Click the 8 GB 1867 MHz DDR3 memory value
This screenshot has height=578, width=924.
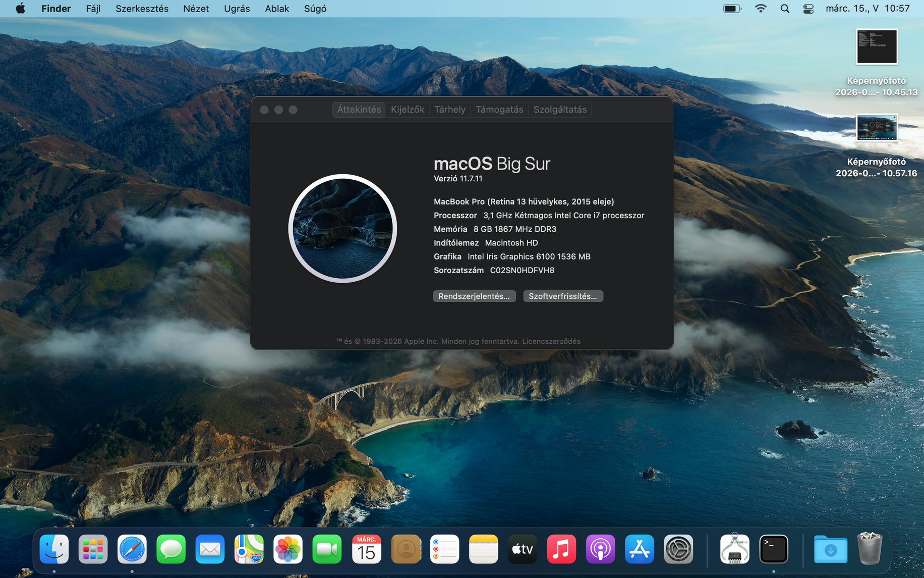pos(515,229)
